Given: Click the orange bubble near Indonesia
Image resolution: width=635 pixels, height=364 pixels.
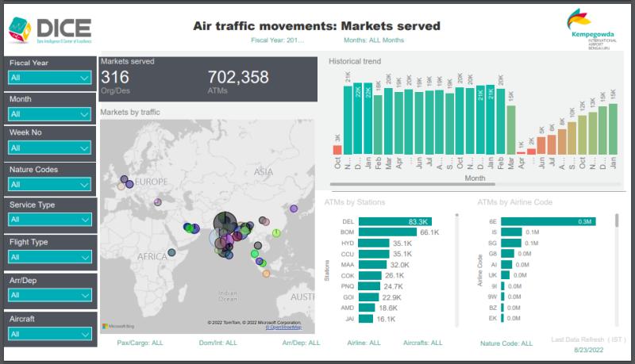Looking at the screenshot, I should 266,274.
